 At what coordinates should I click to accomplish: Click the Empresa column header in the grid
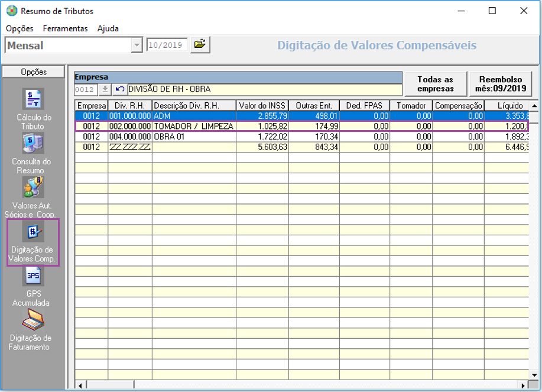click(91, 105)
